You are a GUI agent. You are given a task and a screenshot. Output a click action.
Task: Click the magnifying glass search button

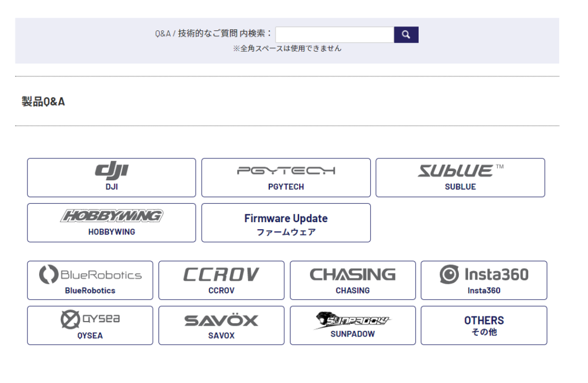click(x=406, y=35)
